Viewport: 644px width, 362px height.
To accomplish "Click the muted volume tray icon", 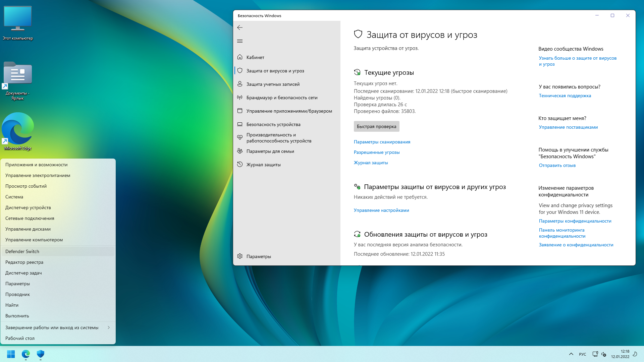I will tap(604, 354).
